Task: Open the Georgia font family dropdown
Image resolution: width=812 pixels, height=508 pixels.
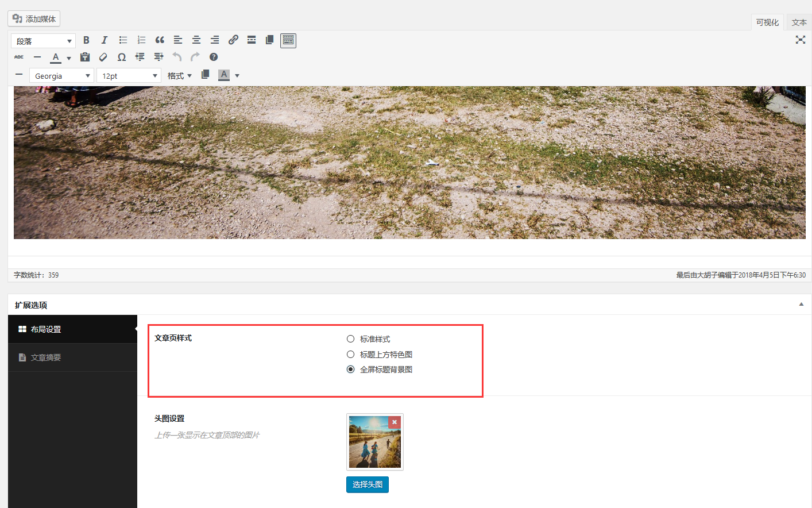Action: [x=62, y=76]
